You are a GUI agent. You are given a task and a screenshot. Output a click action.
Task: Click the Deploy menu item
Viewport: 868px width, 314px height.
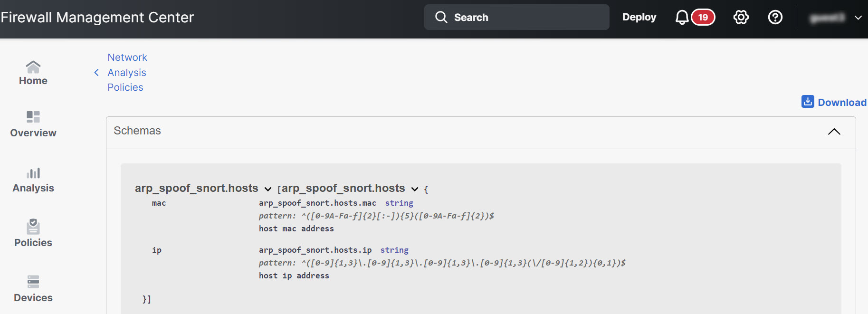pyautogui.click(x=639, y=17)
